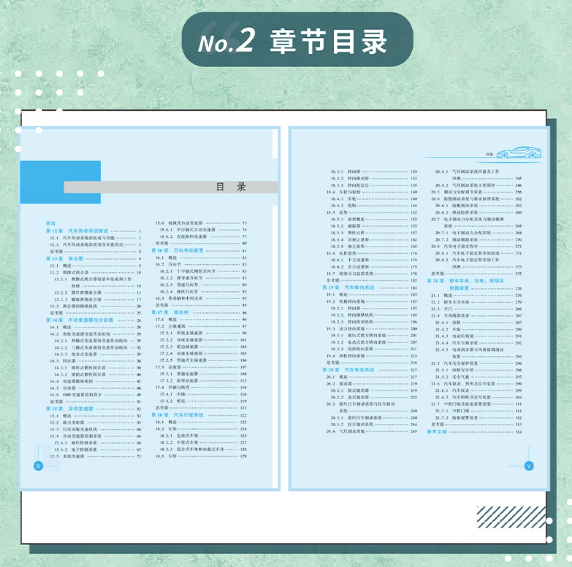Image resolution: width=572 pixels, height=567 pixels.
Task: Open chapter 第19章 汽车转向系统
Action: click(370, 288)
